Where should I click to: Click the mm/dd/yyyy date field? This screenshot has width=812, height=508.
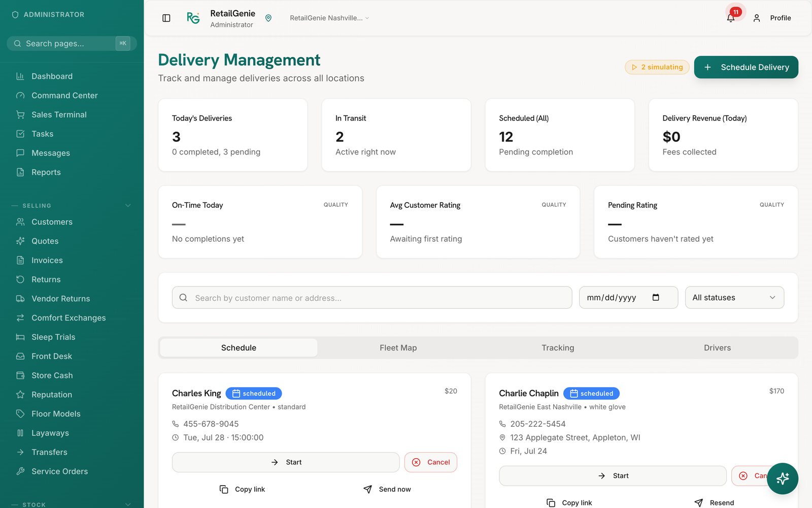click(x=628, y=298)
